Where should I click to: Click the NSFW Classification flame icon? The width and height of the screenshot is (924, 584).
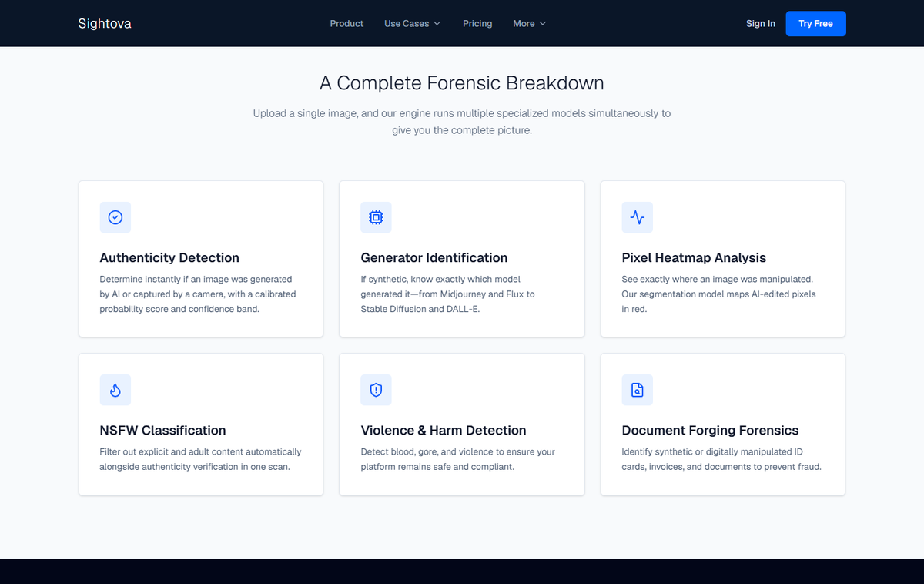(115, 390)
